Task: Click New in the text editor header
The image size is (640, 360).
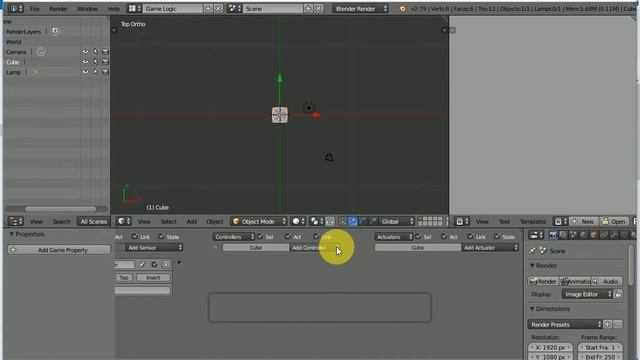Action: pos(584,221)
